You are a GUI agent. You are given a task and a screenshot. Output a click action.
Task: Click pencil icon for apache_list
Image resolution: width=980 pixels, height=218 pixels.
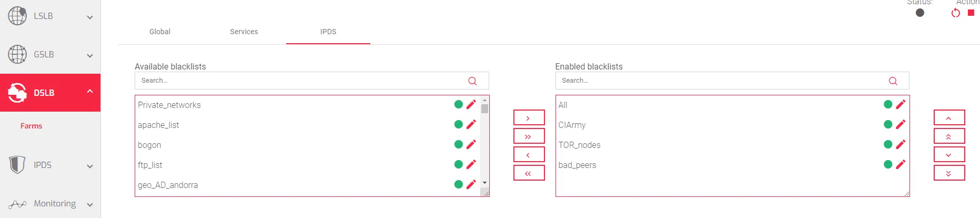(471, 124)
